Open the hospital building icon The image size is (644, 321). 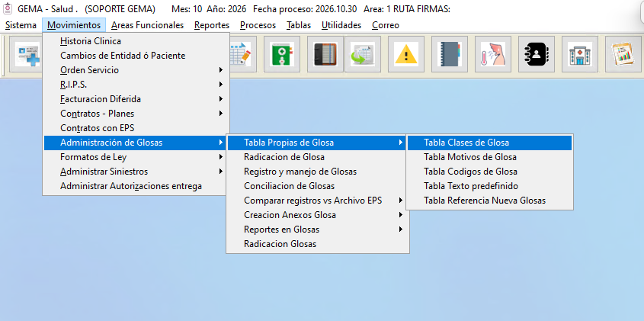[580, 54]
